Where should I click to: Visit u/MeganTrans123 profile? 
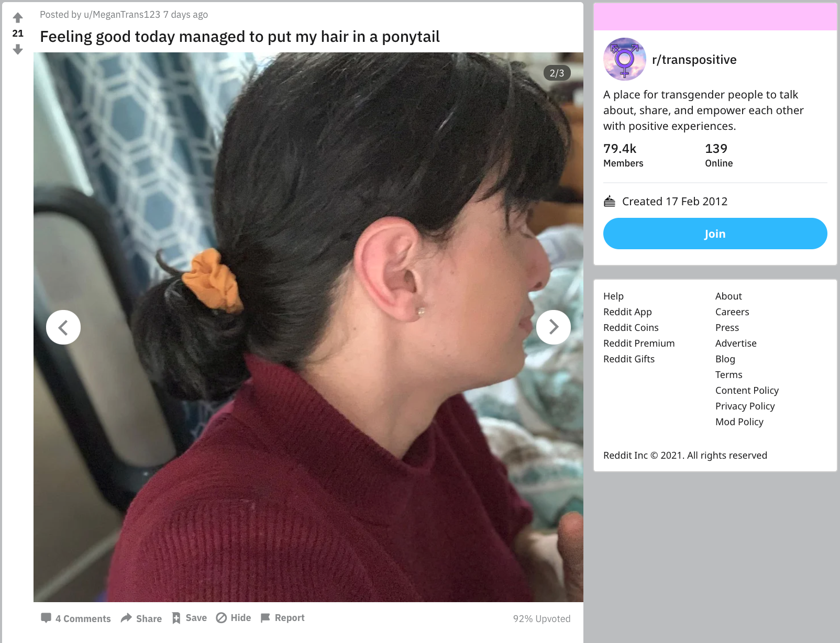point(122,15)
